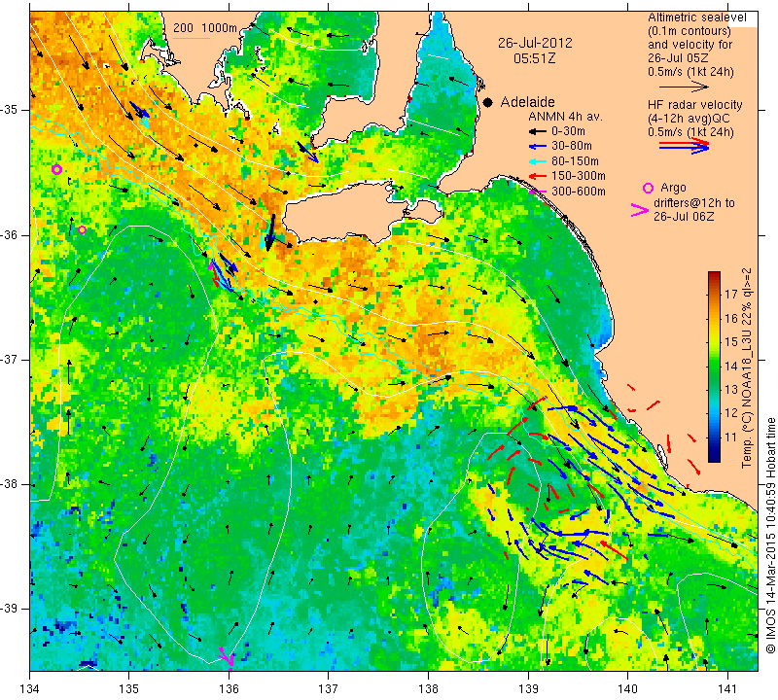Click the 'Argo' legend text

[x=673, y=188]
